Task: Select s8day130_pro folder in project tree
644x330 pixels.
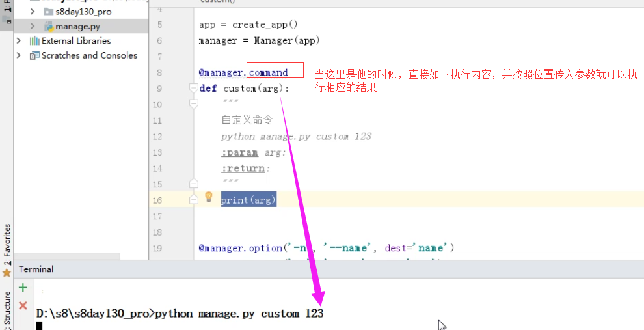Action: (83, 12)
